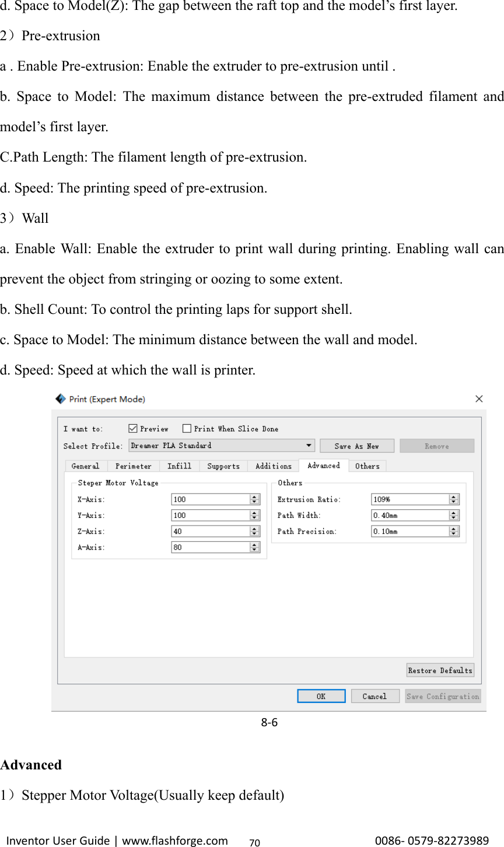Click the Cancel button
504x847 pixels.
374,696
